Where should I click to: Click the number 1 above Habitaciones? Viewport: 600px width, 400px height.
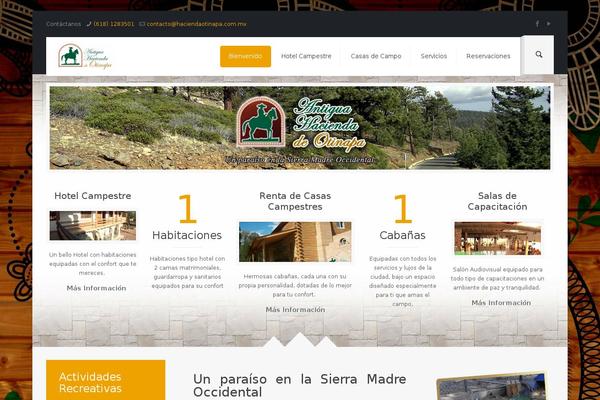pyautogui.click(x=188, y=209)
